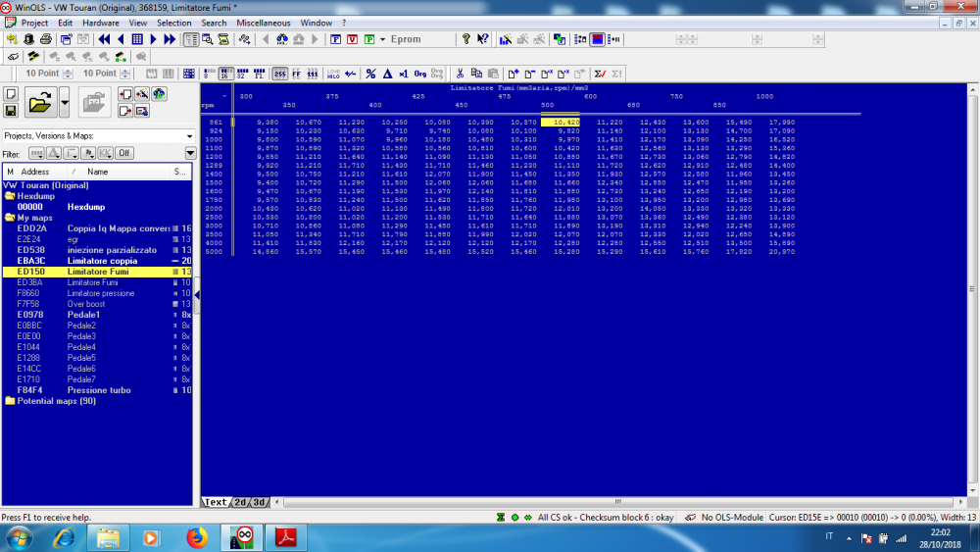980x552 pixels.
Task: Sort the list by the Name column header
Action: 97,172
